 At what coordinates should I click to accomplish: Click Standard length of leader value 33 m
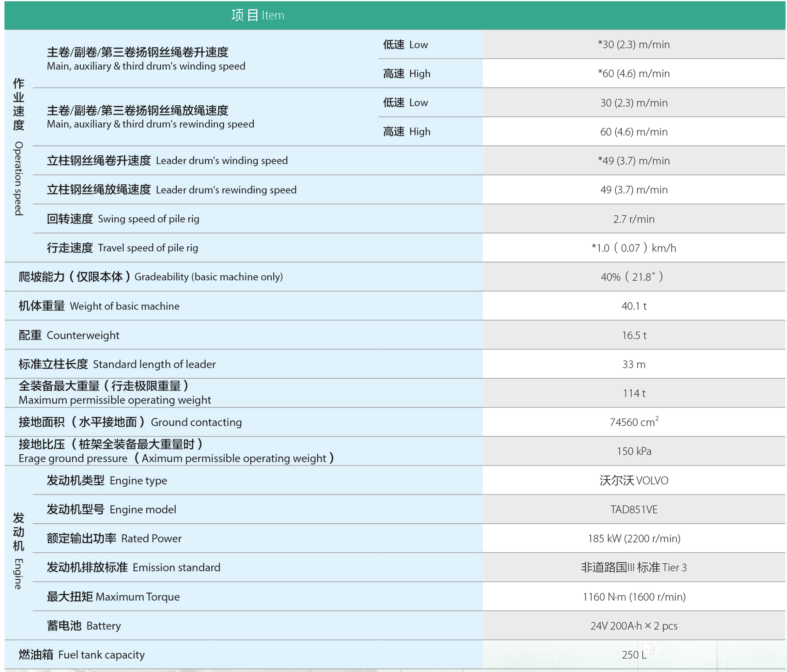[633, 365]
